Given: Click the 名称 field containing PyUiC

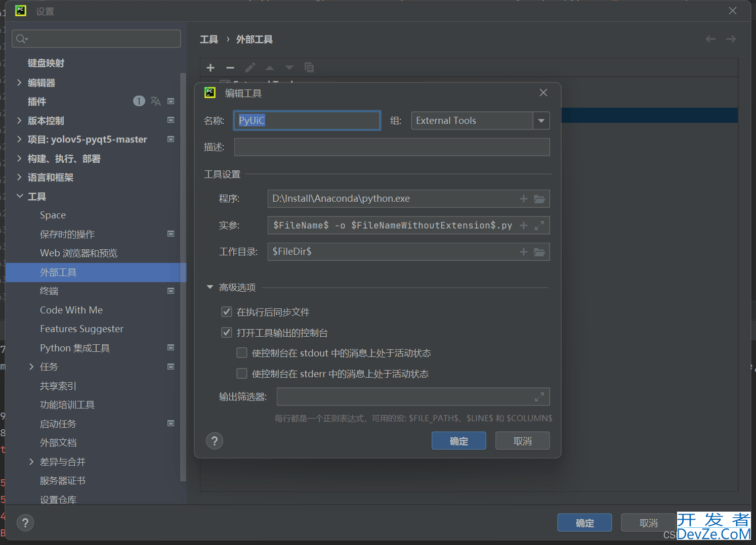Looking at the screenshot, I should tap(307, 120).
